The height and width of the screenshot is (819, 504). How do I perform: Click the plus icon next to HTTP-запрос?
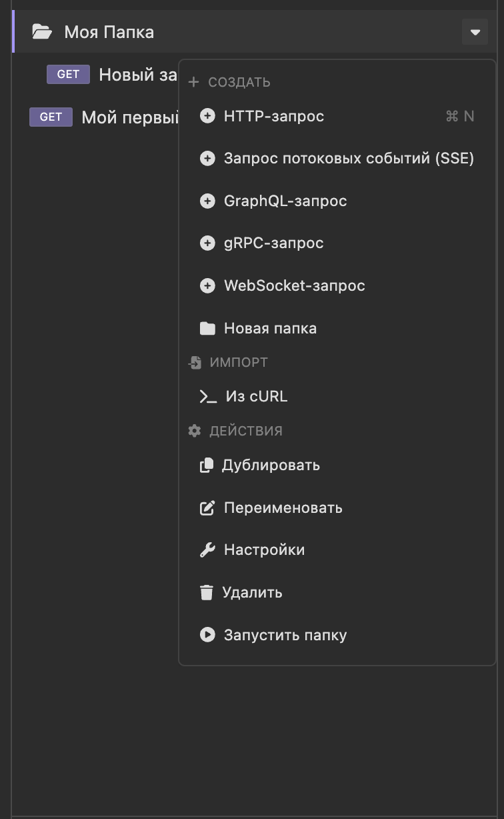tap(207, 115)
